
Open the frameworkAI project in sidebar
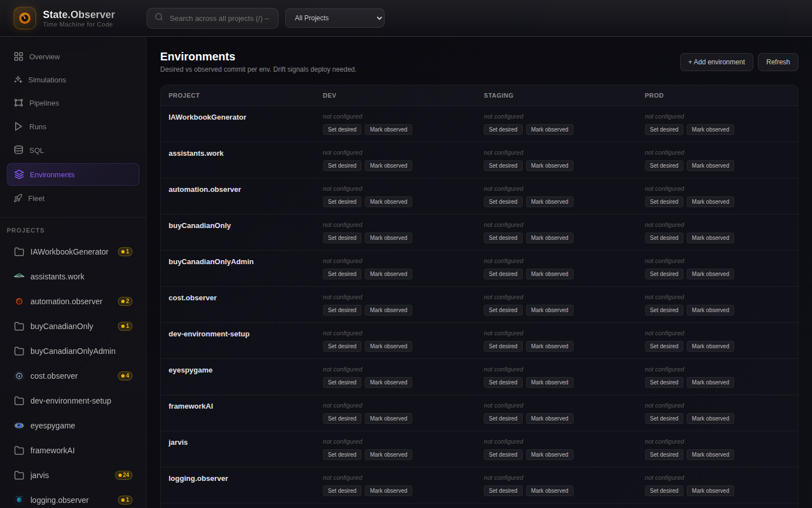[73, 450]
